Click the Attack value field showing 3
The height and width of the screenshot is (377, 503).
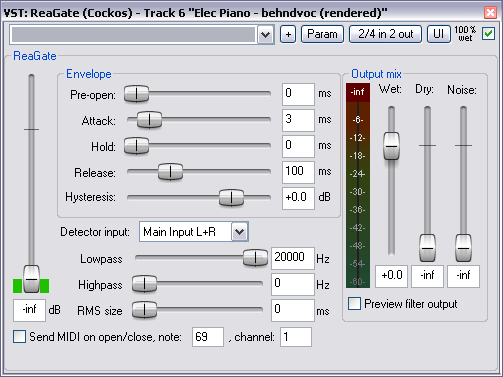coord(298,120)
